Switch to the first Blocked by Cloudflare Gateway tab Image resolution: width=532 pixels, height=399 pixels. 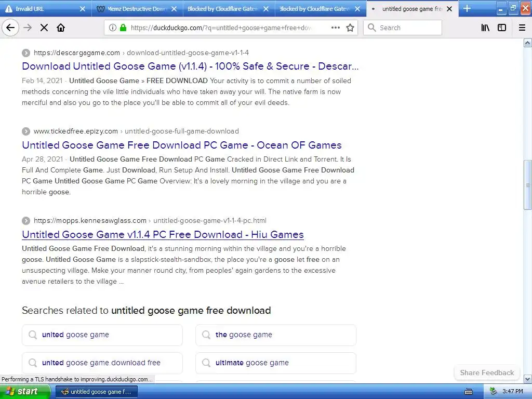229,9
